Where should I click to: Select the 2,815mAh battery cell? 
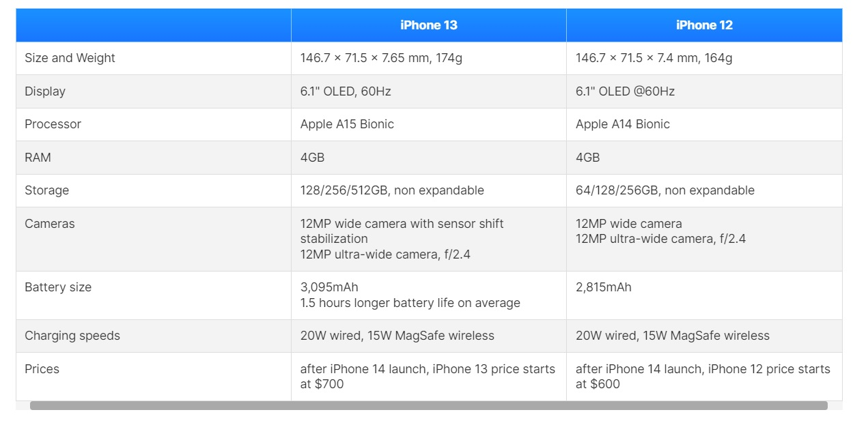(x=704, y=295)
